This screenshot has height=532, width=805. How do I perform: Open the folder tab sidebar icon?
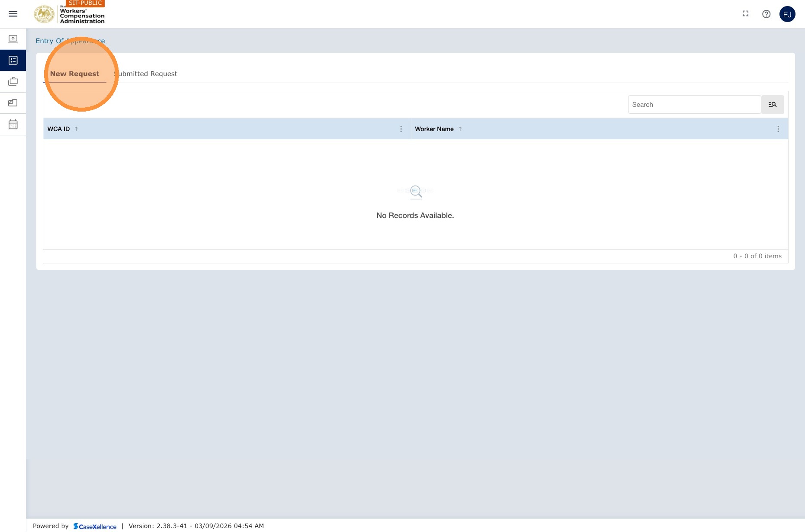(x=13, y=103)
